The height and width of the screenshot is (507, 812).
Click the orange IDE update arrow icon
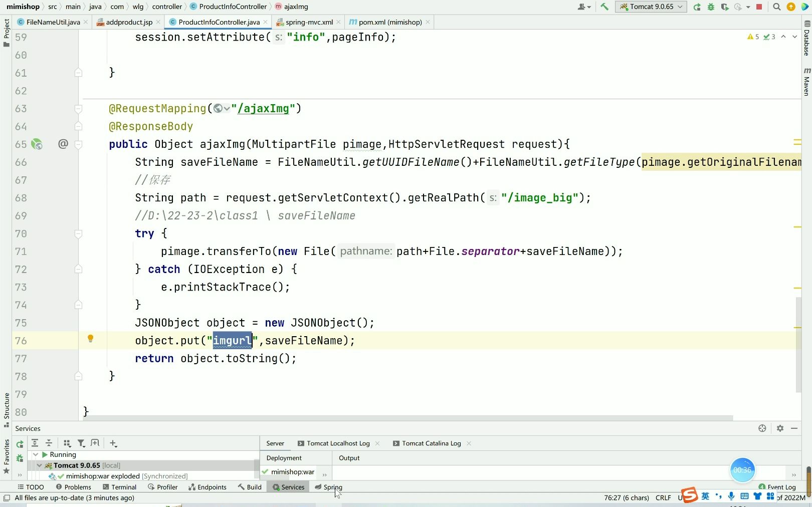click(791, 7)
